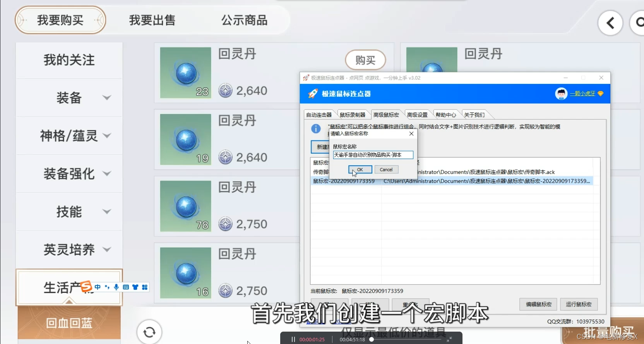Image resolution: width=644 pixels, height=344 pixels.
Task: Open the 帮助中心 tab
Action: coord(446,115)
